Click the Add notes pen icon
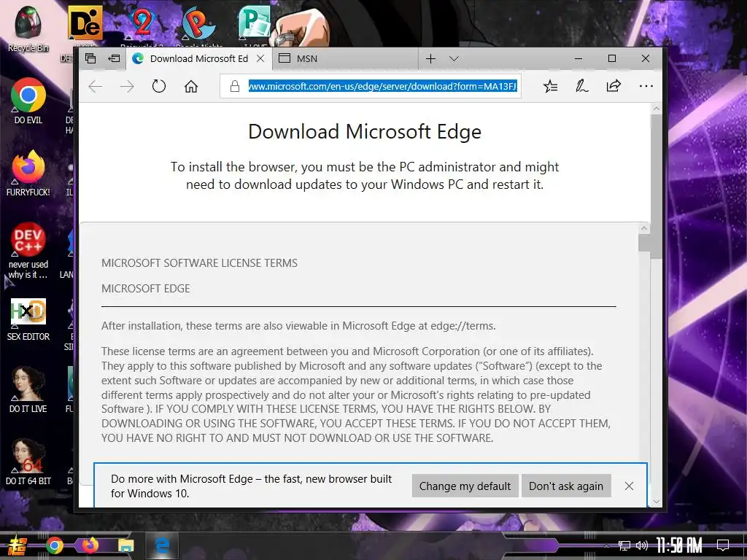Viewport: 747px width, 560px height. [581, 86]
